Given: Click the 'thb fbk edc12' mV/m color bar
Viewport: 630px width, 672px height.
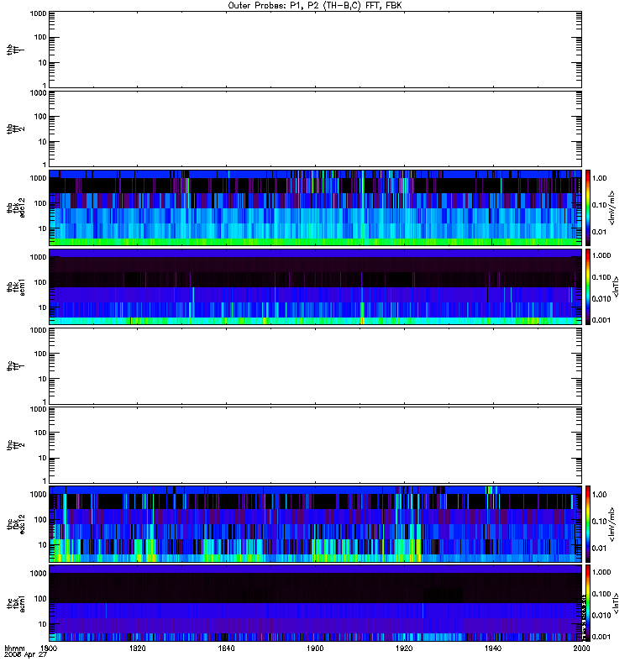Looking at the screenshot, I should 588,207.
